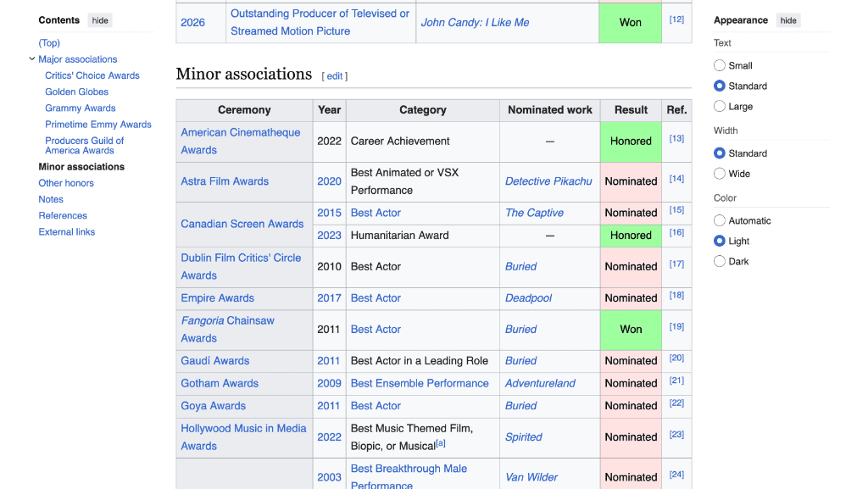Open Fangoria Chainsaw Awards link
This screenshot has height=489, width=868.
pyautogui.click(x=227, y=330)
